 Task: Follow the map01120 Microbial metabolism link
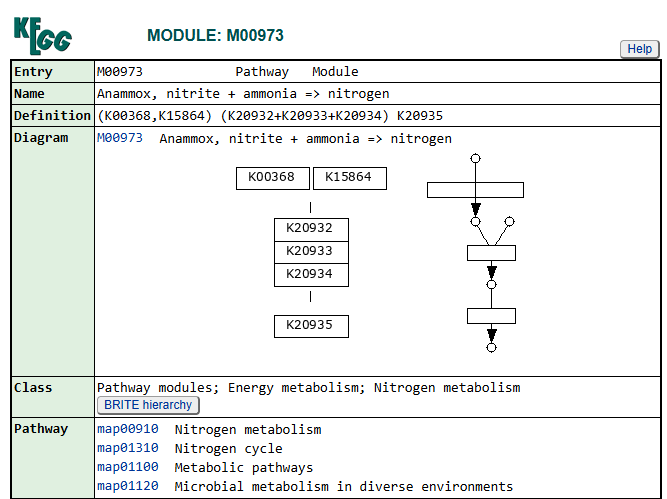(127, 486)
